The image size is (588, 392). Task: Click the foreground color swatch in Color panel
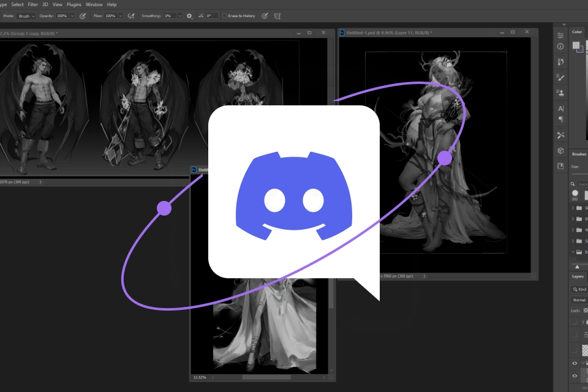[x=576, y=45]
